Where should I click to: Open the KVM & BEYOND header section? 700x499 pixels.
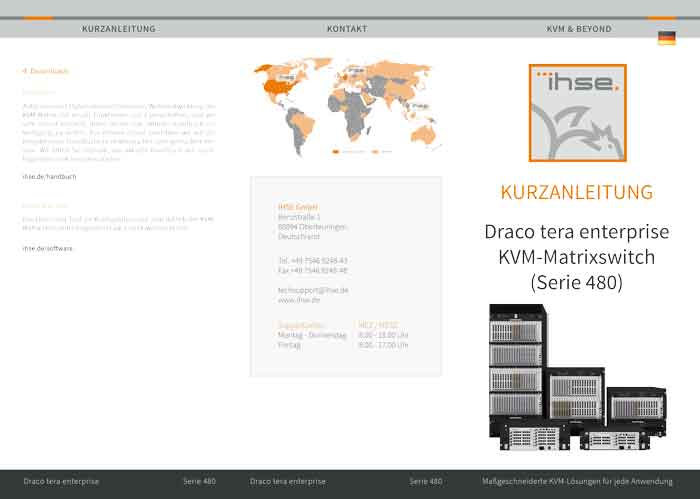click(579, 29)
